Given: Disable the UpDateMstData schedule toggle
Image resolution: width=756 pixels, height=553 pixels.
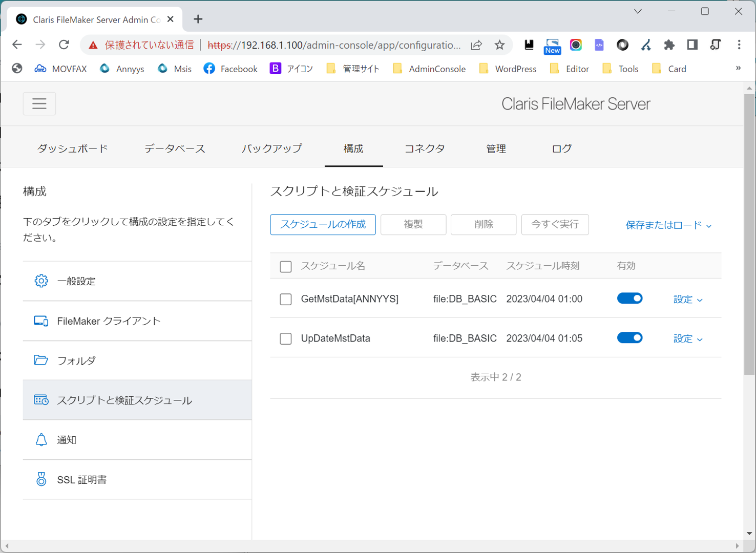Looking at the screenshot, I should coord(629,338).
